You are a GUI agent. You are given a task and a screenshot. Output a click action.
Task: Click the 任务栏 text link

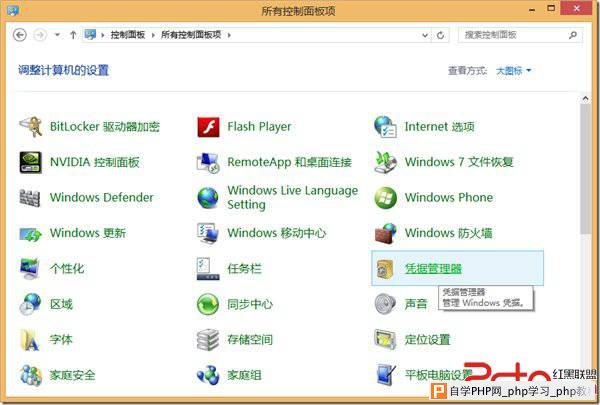click(244, 269)
